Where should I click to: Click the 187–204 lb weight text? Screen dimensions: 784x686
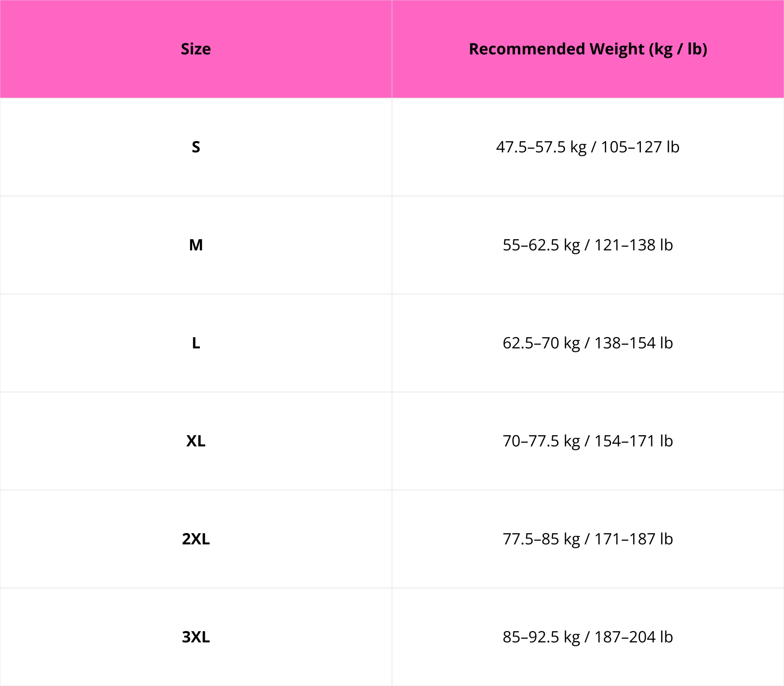click(634, 637)
